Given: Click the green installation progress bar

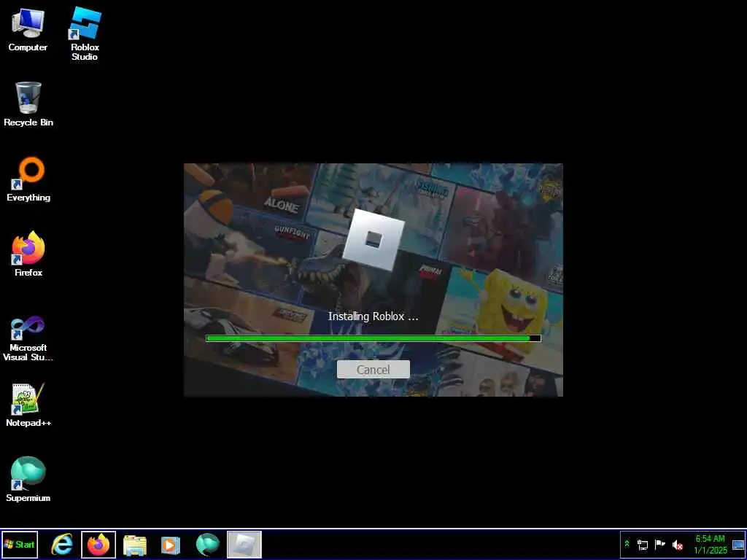Looking at the screenshot, I should (373, 338).
